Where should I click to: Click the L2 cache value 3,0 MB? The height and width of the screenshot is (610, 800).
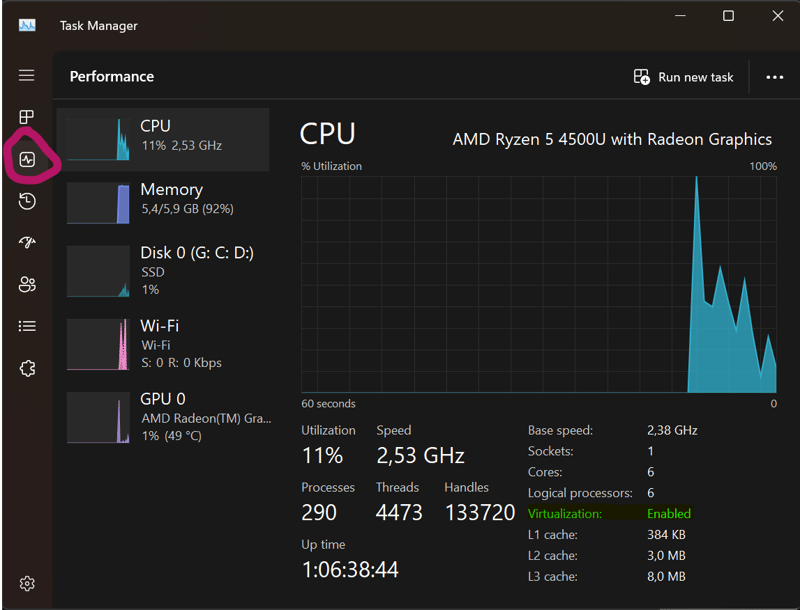(666, 555)
